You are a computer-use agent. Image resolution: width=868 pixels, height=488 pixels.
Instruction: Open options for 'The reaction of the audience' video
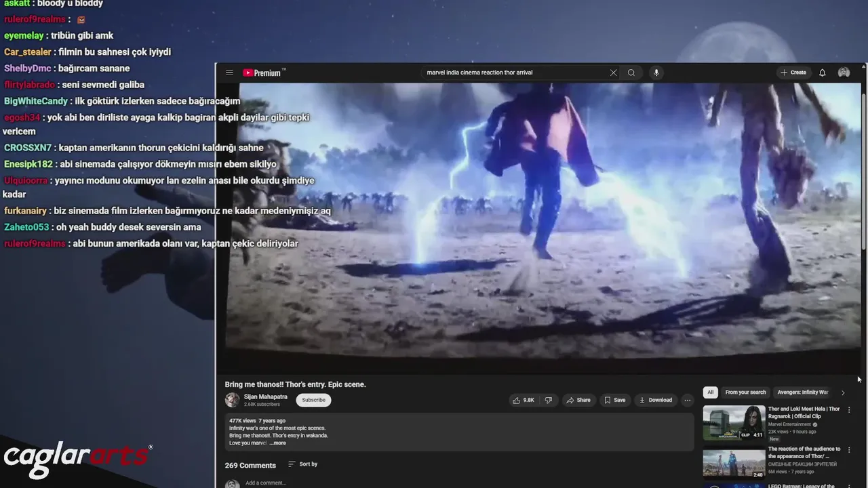[x=848, y=450]
